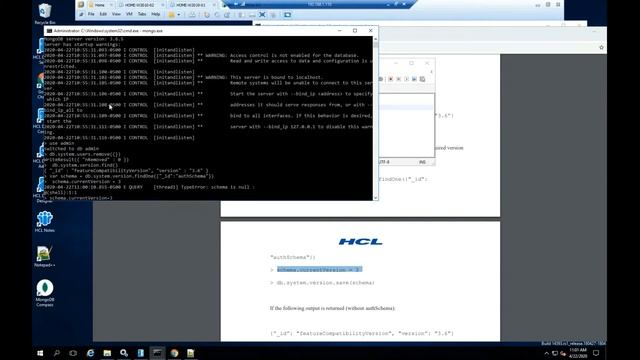Screen dimensions: 640x360
Task: Open the VMware power dropdown arrow
Action: [x=179, y=15]
